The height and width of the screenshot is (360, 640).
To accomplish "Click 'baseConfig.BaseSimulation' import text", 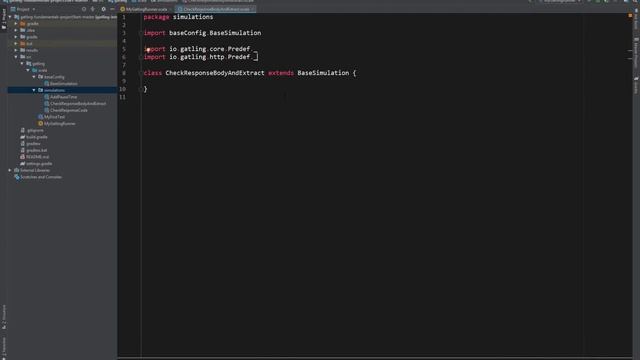I will click(215, 33).
